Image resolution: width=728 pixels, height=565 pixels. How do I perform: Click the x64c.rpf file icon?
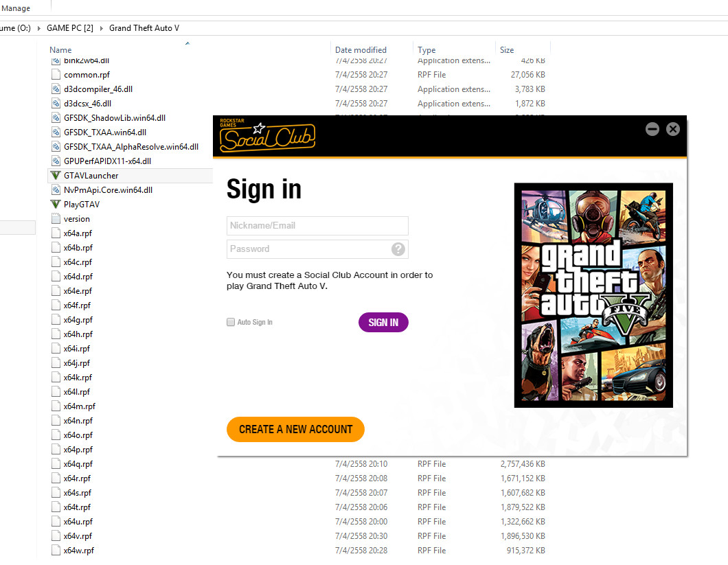56,262
